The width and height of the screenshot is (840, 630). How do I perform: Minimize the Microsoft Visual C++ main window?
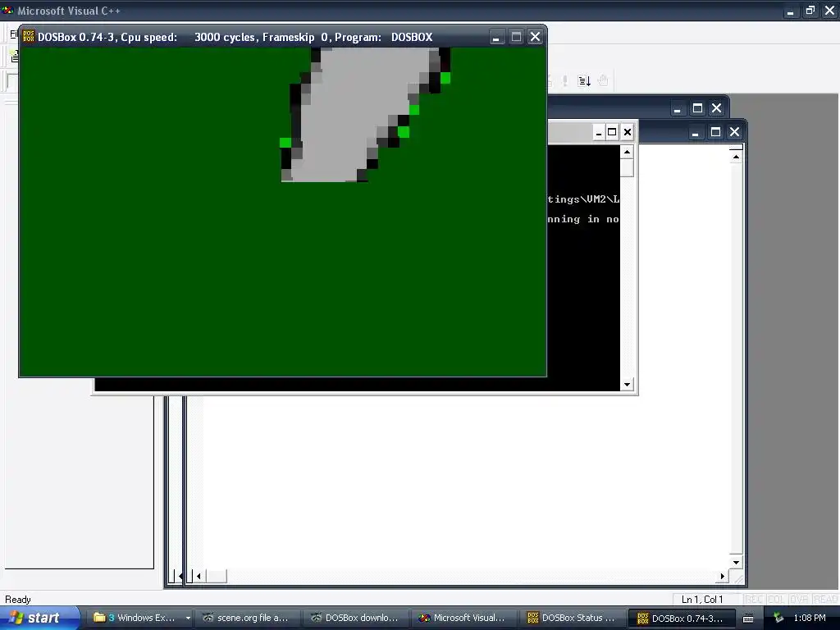coord(790,11)
